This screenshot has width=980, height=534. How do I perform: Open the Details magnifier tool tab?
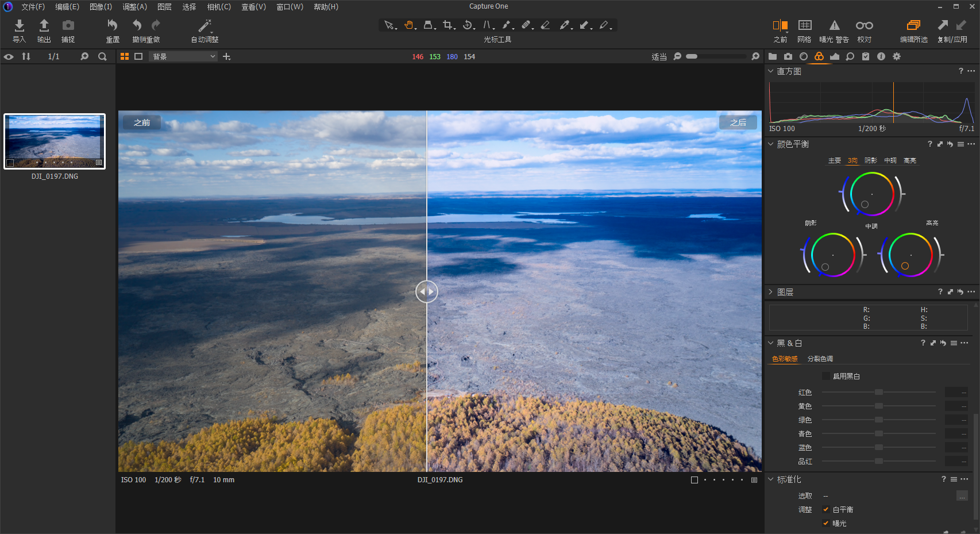[x=850, y=56]
